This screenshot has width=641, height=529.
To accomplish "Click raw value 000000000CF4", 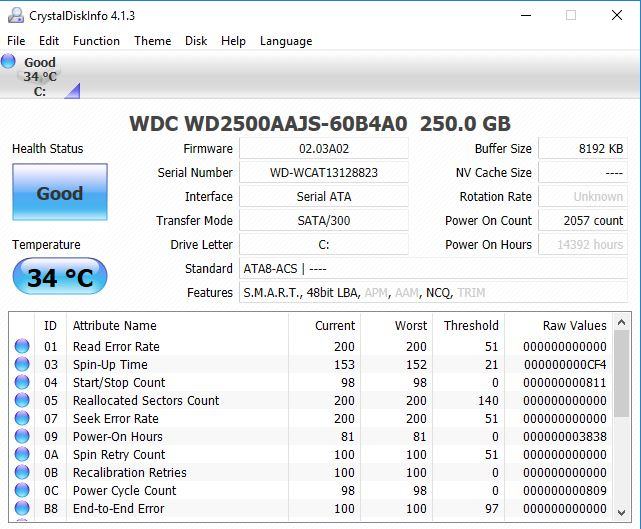I will pos(565,364).
